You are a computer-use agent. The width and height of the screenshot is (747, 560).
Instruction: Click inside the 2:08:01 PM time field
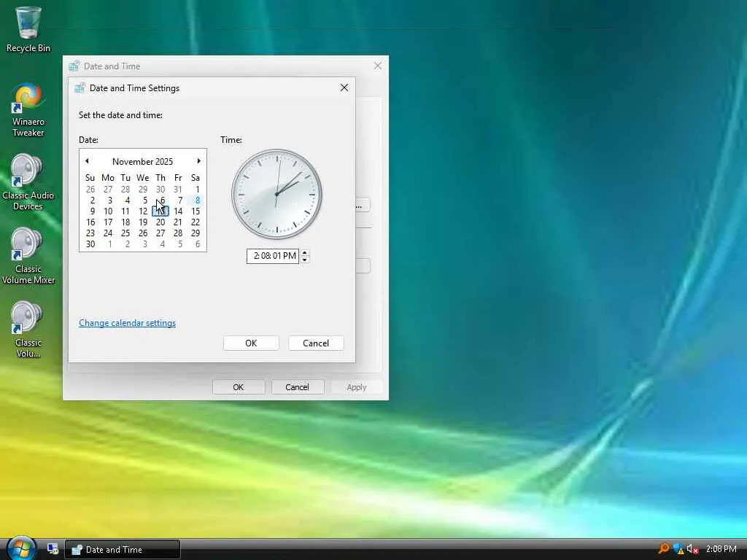pos(273,256)
